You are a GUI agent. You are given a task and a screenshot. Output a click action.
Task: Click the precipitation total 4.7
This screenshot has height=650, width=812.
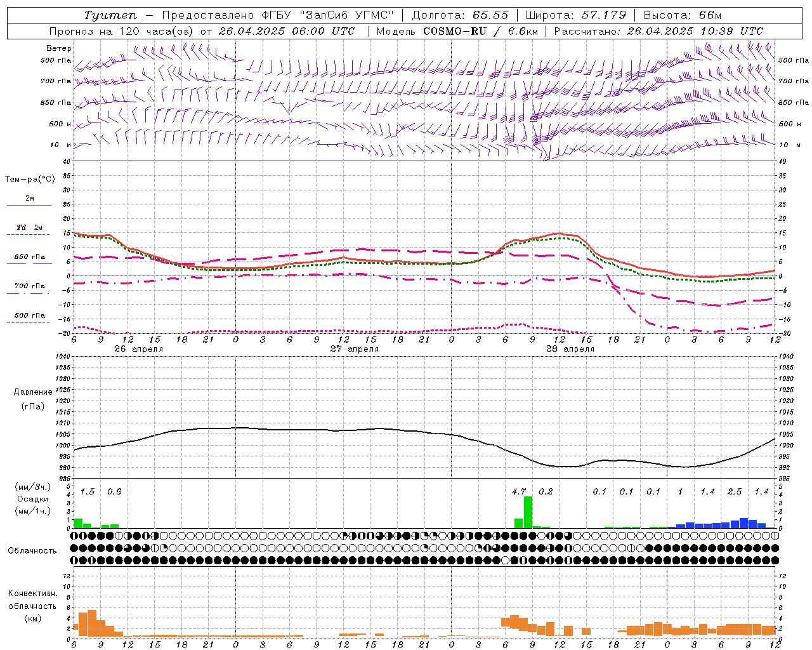point(519,491)
